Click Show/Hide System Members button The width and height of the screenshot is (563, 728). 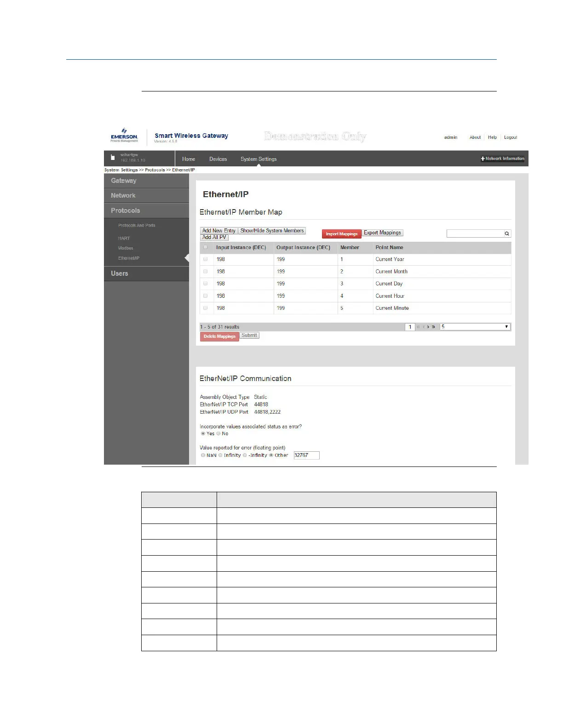tap(272, 231)
